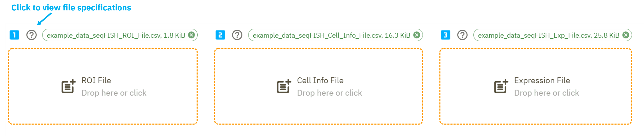Screen dimensions: 644x136
Task: Remove the seqFISH Exp File attachment
Action: point(626,35)
